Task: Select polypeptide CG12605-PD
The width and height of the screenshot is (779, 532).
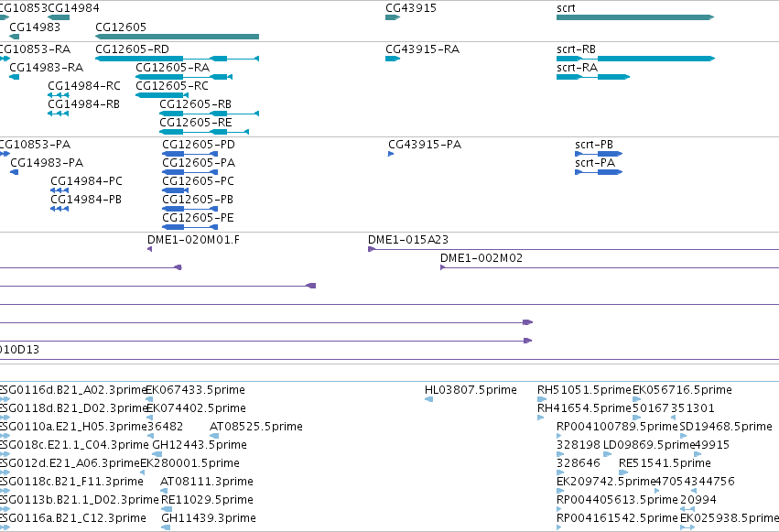Action: pos(189,154)
